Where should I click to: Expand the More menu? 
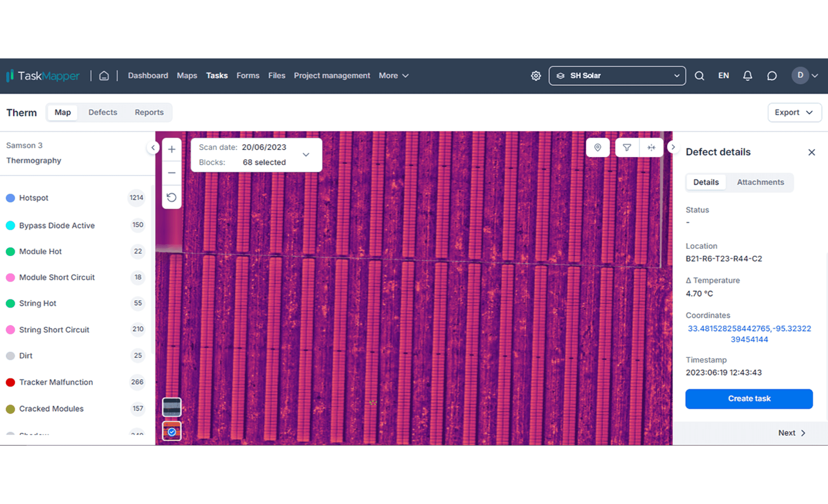[x=394, y=76]
